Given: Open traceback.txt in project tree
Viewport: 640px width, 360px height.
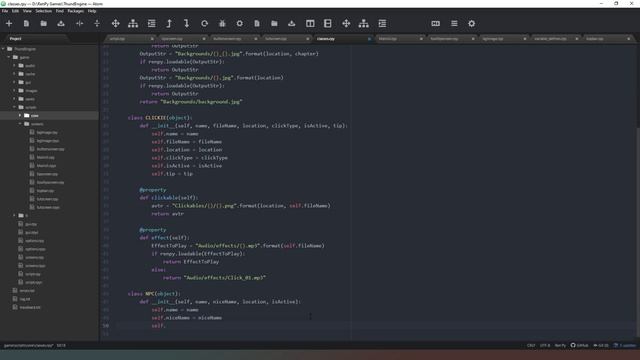Looking at the screenshot, I should pos(30,307).
